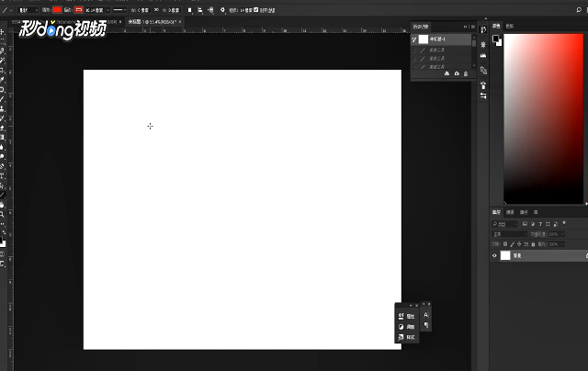Screen dimensions: 588x371
Task: Select the Move tool in toolbar
Action: [x=2, y=32]
